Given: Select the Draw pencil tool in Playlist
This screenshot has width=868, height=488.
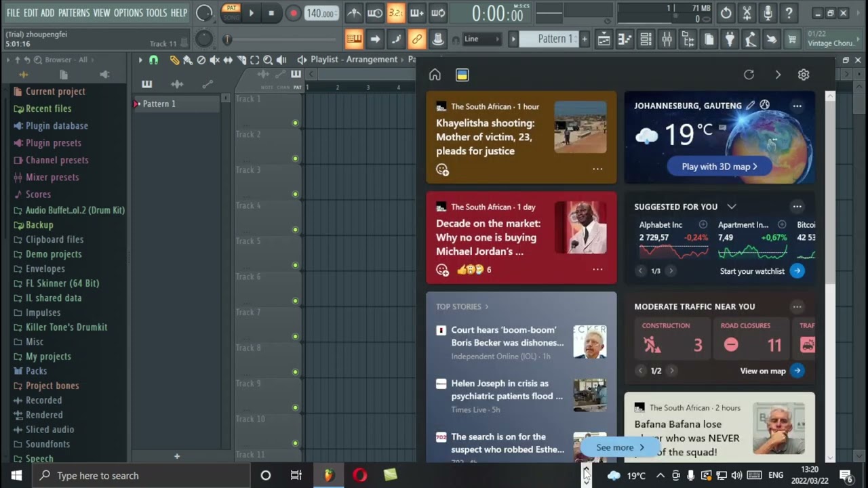Looking at the screenshot, I should pos(174,60).
